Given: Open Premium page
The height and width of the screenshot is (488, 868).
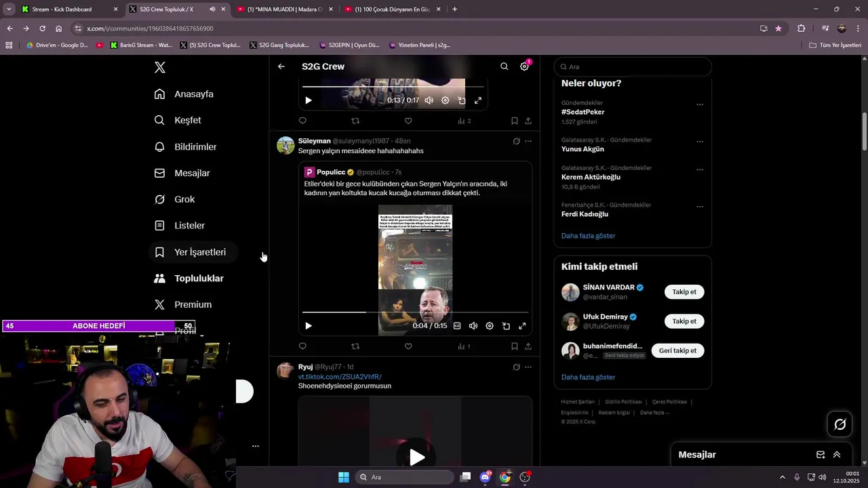Looking at the screenshot, I should coord(182,305).
